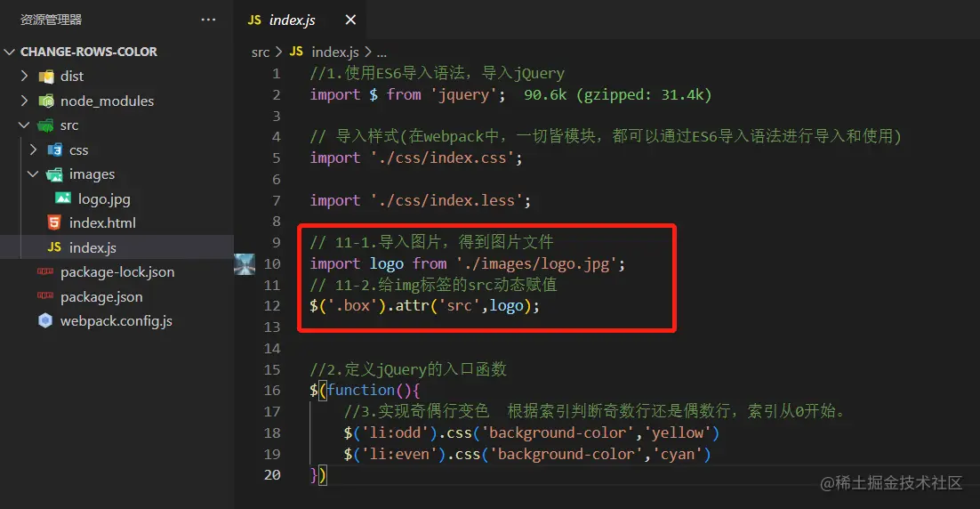Collapse the CHANGE-ROWS-COLOR root folder
The height and width of the screenshot is (509, 980).
[x=10, y=52]
